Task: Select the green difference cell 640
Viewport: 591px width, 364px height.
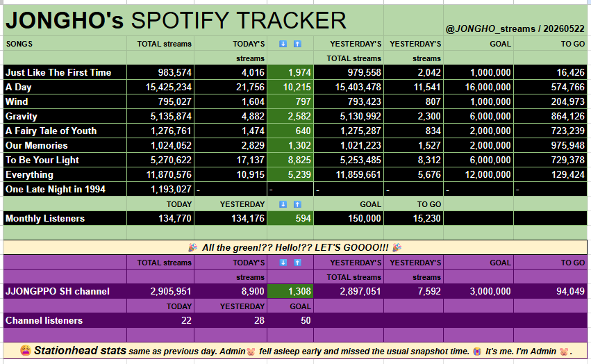Action: pos(290,131)
